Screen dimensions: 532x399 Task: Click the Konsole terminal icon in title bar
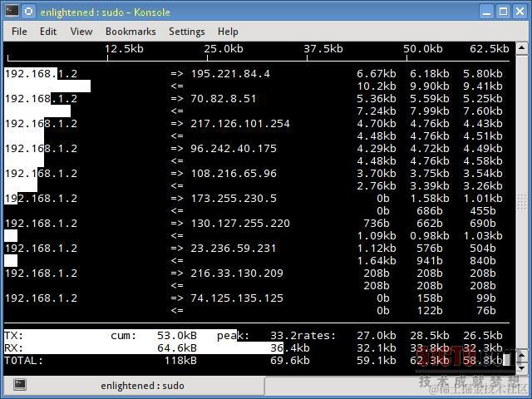point(12,11)
